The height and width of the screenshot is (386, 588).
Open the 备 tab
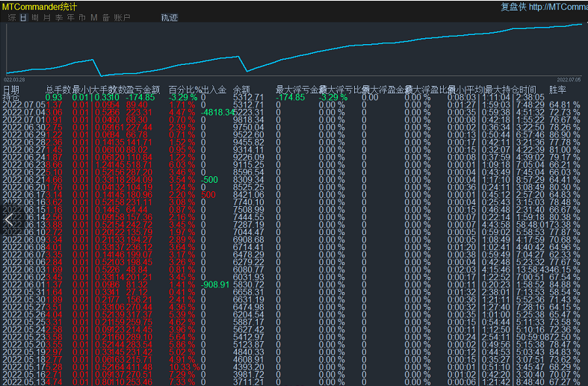tap(105, 17)
